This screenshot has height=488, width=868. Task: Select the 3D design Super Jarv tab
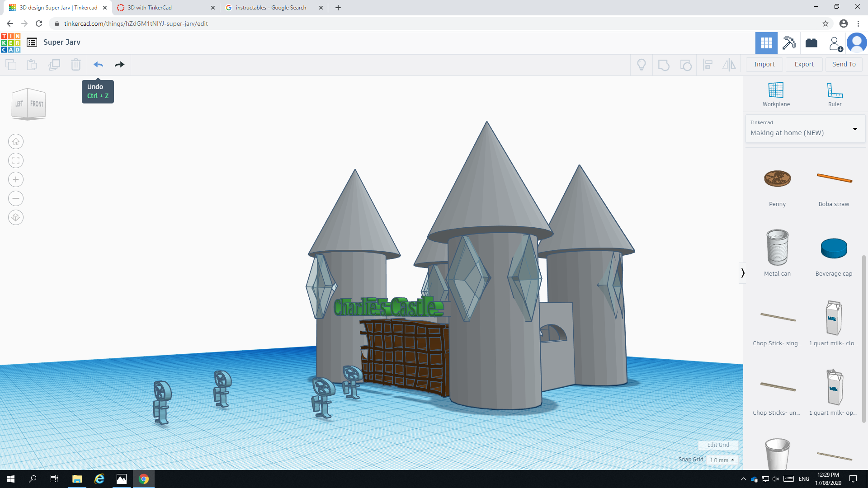click(x=57, y=8)
